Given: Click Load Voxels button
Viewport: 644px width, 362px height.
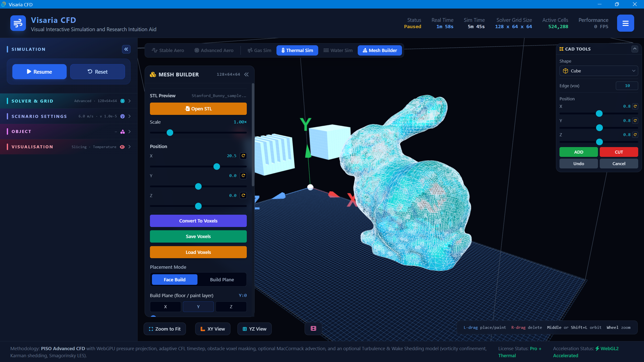Looking at the screenshot, I should (198, 252).
